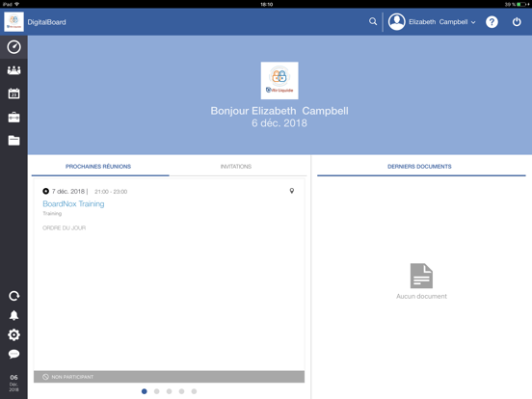The width and height of the screenshot is (532, 399).
Task: Expand the Elizabeth Campbell user dropdown
Action: [x=441, y=22]
